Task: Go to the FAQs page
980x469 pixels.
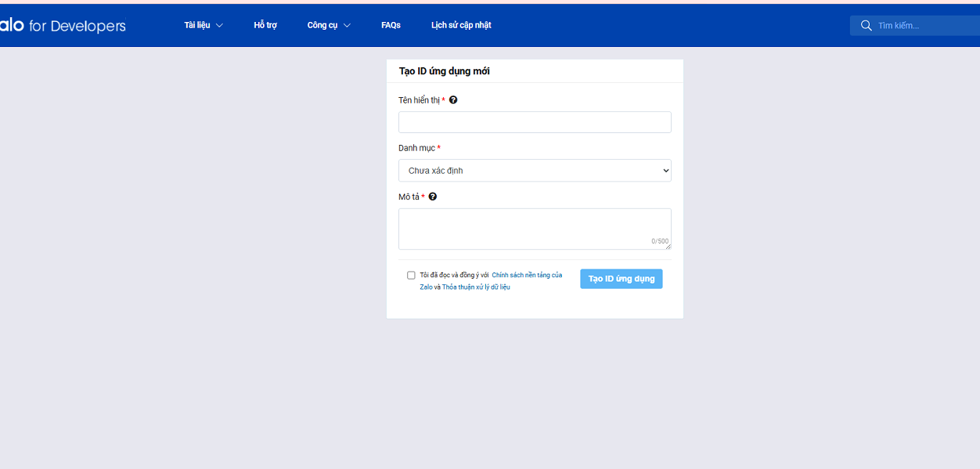Action: (391, 25)
